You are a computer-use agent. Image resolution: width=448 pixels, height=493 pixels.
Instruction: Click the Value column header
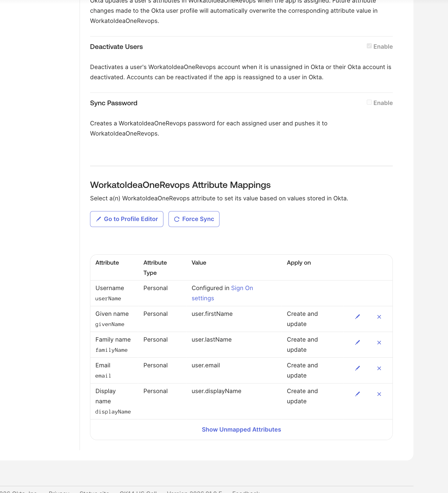pos(199,263)
